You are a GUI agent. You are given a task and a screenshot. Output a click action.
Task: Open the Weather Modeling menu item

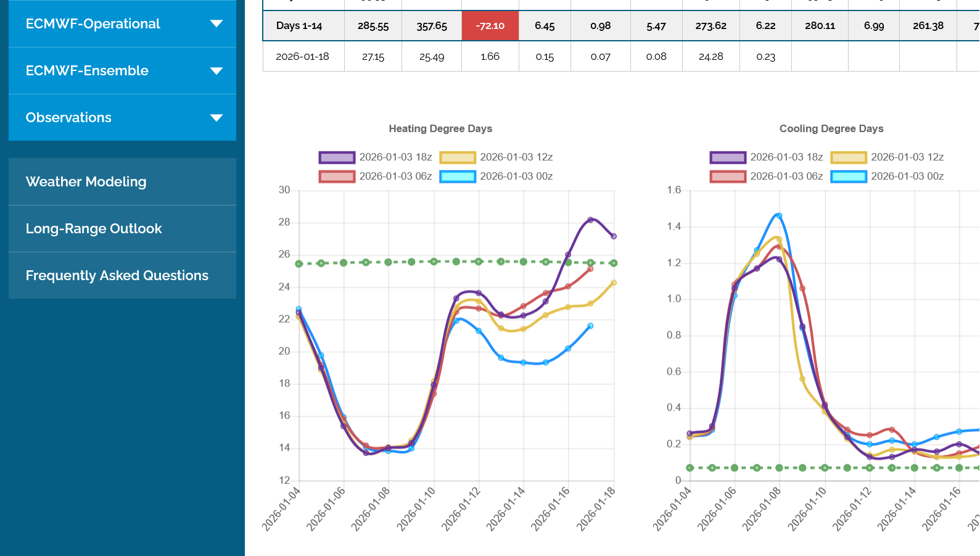(86, 182)
